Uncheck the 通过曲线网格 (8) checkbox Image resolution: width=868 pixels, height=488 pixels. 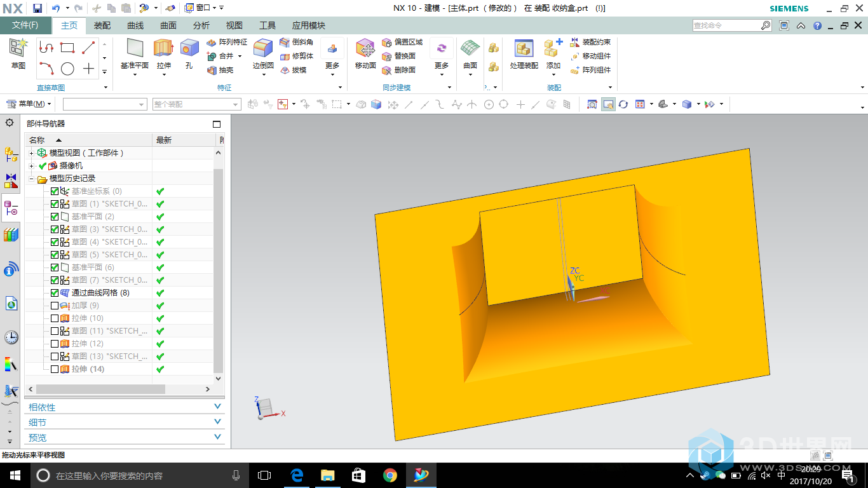pos(55,293)
